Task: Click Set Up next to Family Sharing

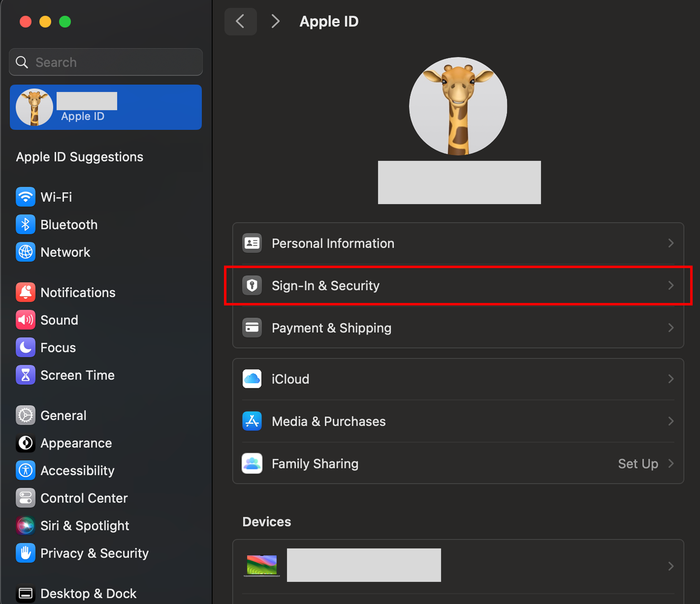Action: tap(638, 464)
